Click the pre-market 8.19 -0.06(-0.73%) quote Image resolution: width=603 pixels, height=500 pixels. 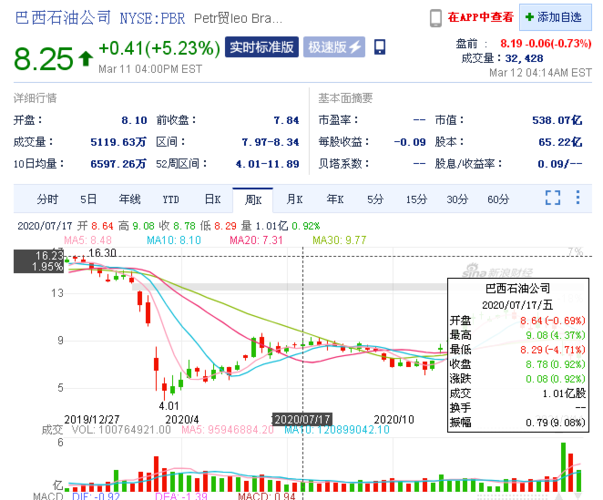[546, 43]
